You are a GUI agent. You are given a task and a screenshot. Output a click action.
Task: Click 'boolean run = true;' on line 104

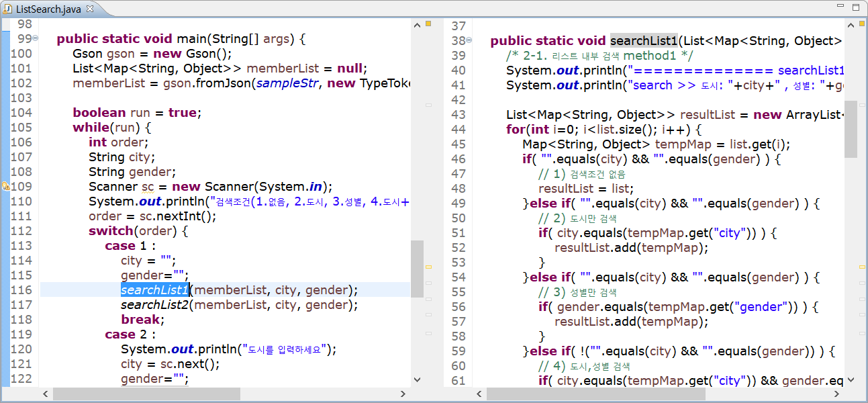pyautogui.click(x=137, y=112)
